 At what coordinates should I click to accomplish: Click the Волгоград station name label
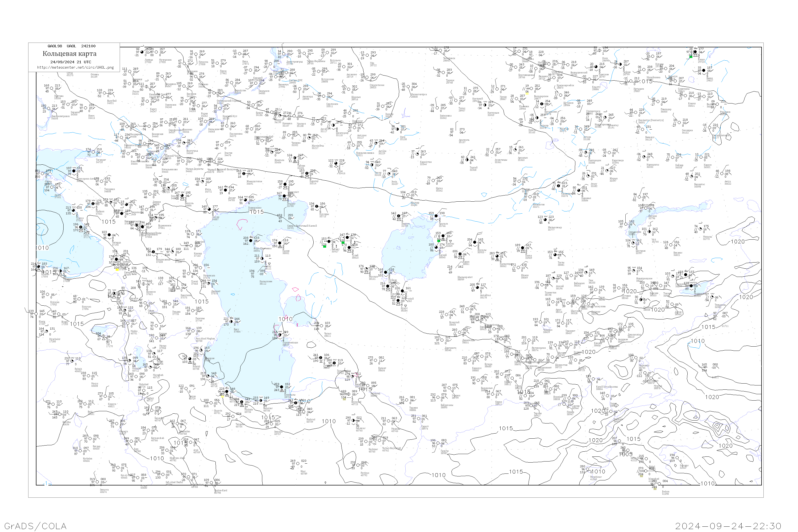coord(192,151)
